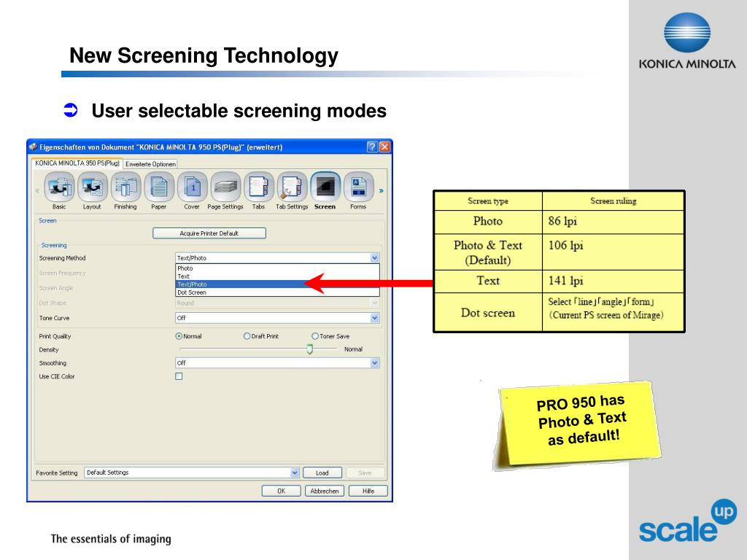Choose Text from screening method list
747x560 pixels.
277,276
